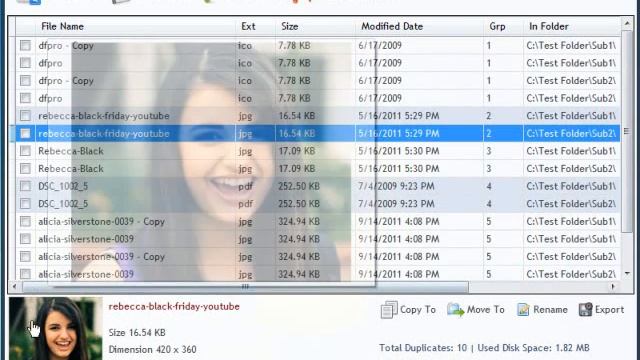Image resolution: width=640 pixels, height=360 pixels.
Task: Click horizontal scrollbar left arrow
Action: pos(15,287)
